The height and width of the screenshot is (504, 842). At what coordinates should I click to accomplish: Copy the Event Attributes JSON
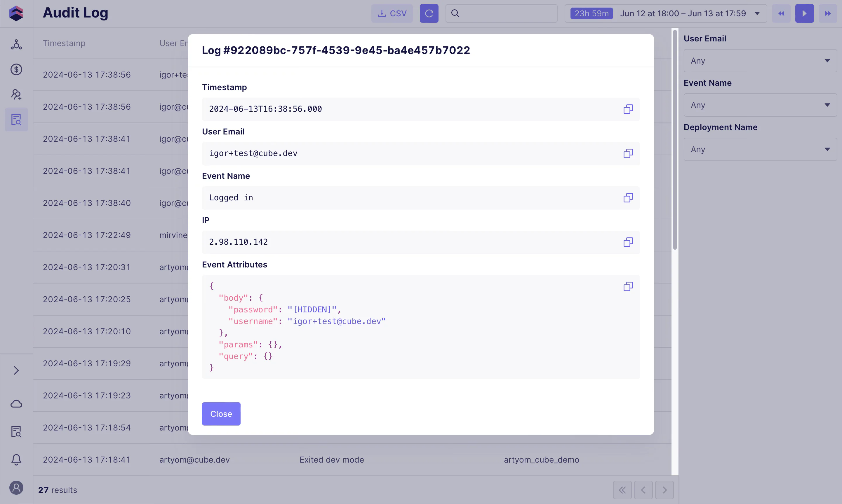click(628, 286)
